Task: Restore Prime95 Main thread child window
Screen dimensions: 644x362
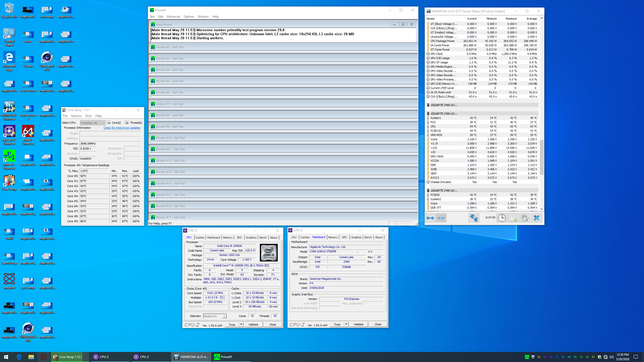Action: click(403, 24)
